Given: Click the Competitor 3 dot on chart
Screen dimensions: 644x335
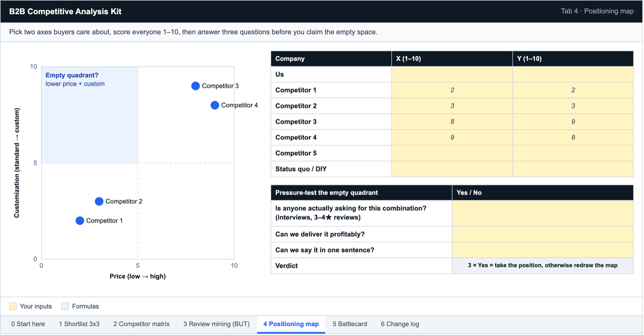Looking at the screenshot, I should (x=196, y=86).
